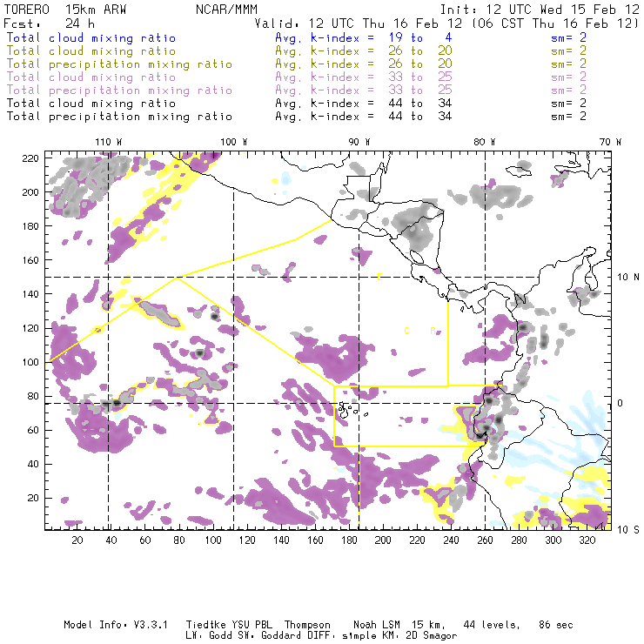Click the 'Fcst: 24 h' forecast label
Screen dimensions: 644x644
pos(50,23)
